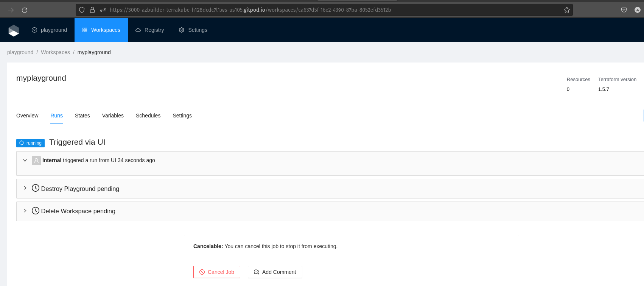This screenshot has width=644, height=286.
Task: Click the shield icon in the address bar
Action: [82, 10]
